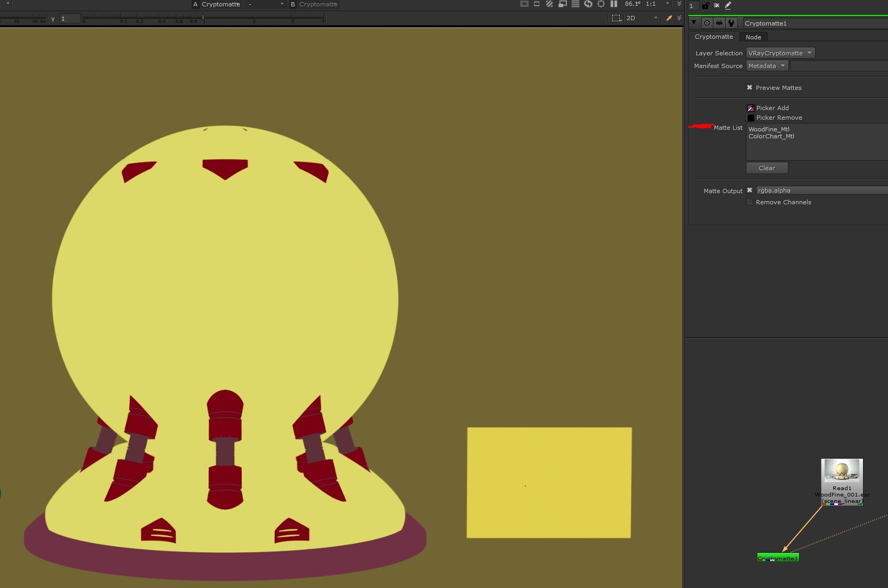
Task: Open the rgba.alpha matte output dropdown
Action: [821, 191]
